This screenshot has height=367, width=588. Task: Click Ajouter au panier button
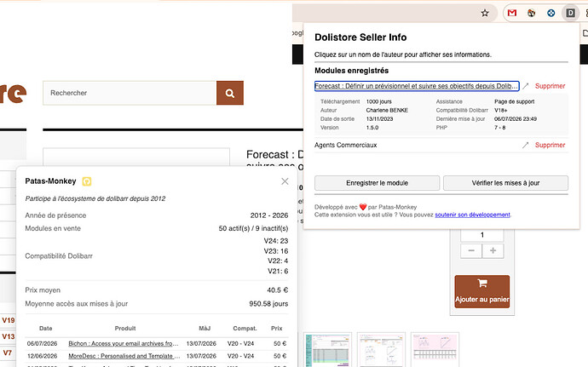[x=481, y=292]
